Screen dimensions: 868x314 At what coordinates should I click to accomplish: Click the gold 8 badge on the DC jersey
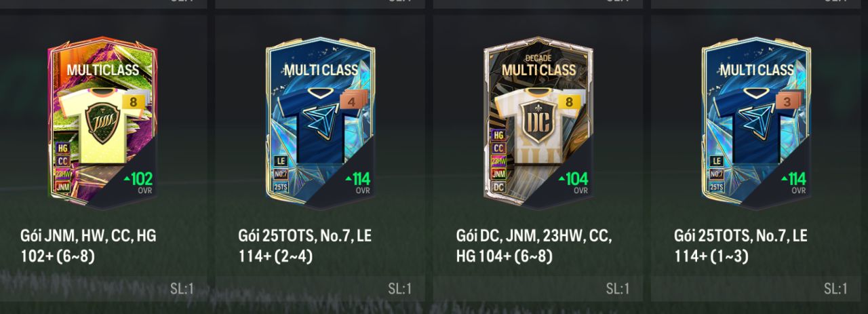569,101
